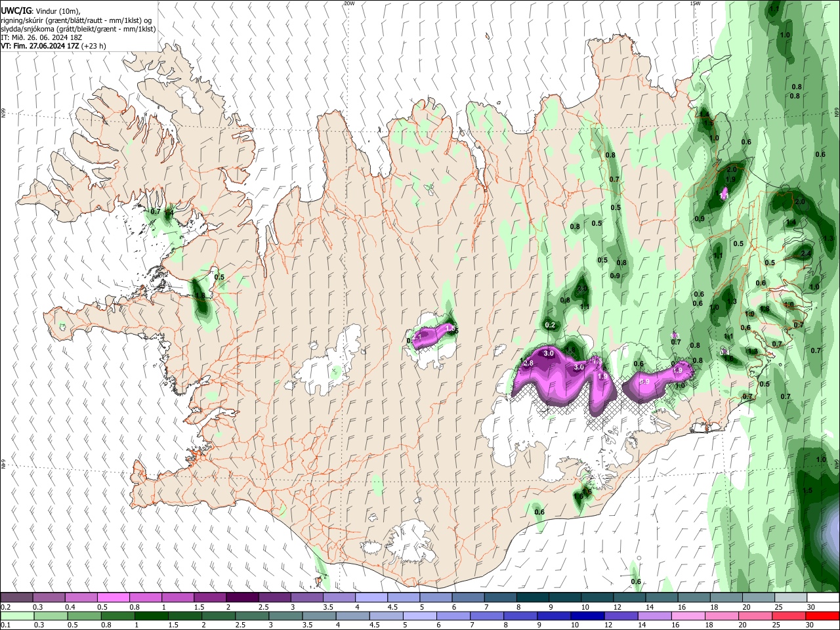840x630 pixels.
Task: Click the darkest purple snow swatch labeled 2
Action: coord(242,597)
